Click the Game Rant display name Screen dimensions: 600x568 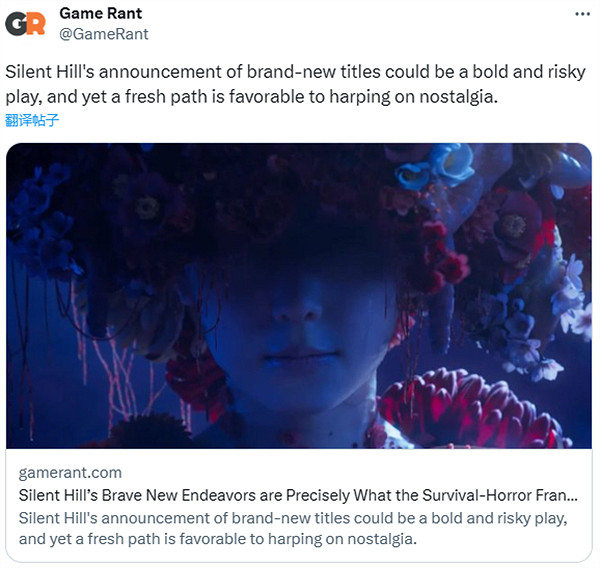point(101,13)
